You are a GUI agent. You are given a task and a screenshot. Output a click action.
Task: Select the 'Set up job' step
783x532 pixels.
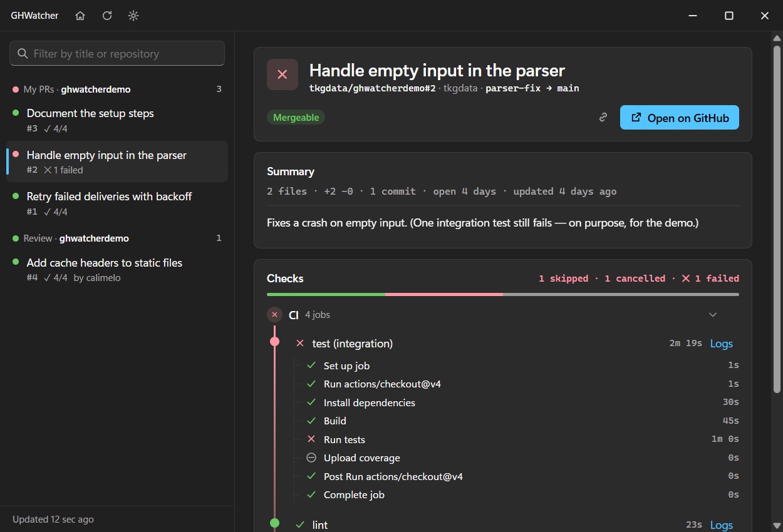click(x=522, y=366)
